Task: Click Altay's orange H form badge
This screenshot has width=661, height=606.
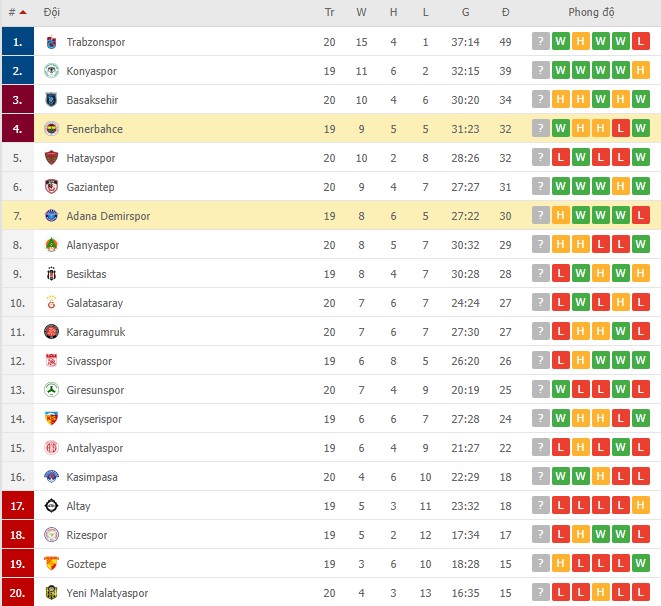Action: coord(641,506)
